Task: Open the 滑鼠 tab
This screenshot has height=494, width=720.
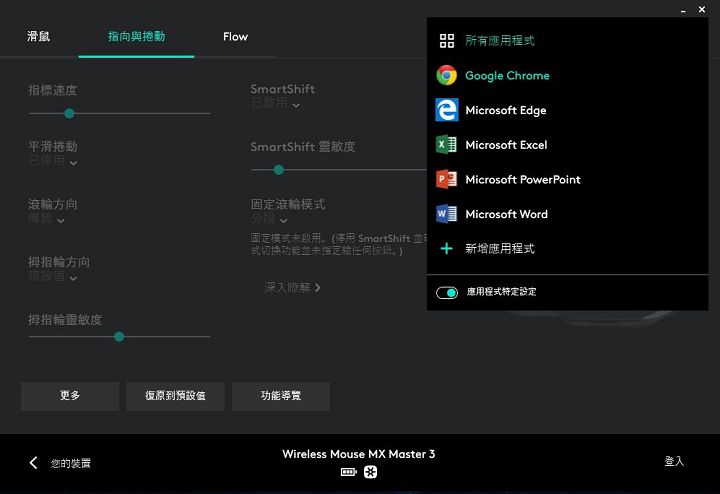Action: pyautogui.click(x=39, y=36)
